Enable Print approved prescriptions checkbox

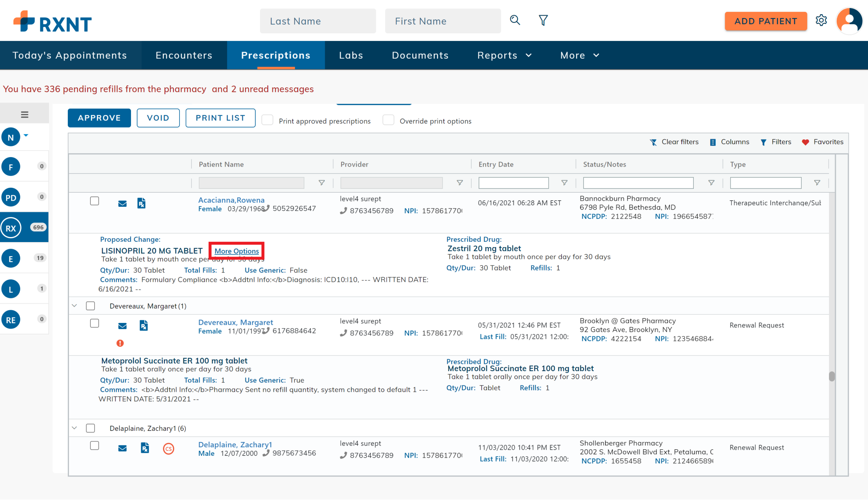click(x=267, y=120)
